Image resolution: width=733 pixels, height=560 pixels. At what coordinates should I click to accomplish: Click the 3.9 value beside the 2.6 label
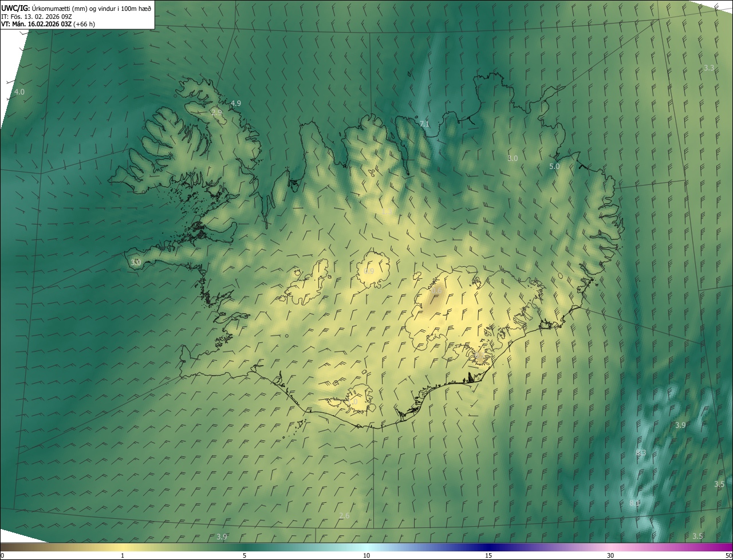[222, 537]
